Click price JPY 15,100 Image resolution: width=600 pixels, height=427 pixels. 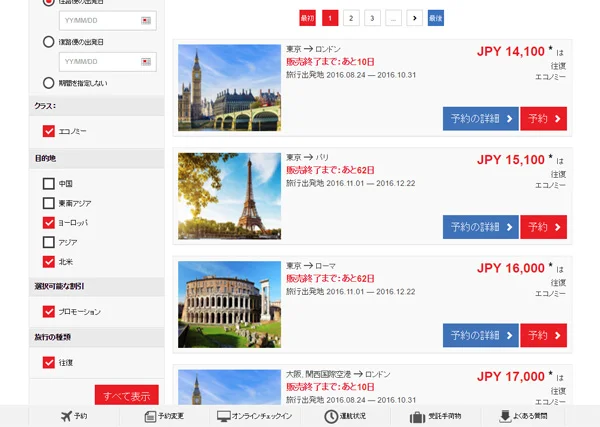click(x=510, y=160)
